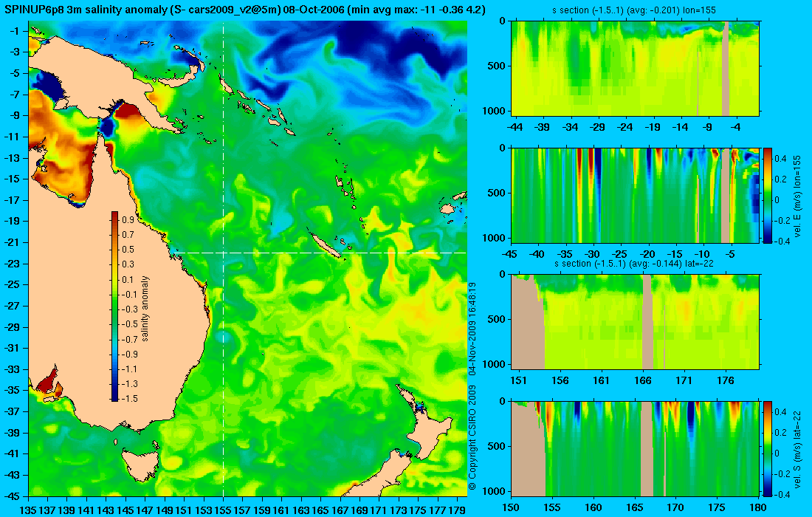
Task: Click the "151" tick under the lat=-22 salinity section
Action: coord(518,381)
